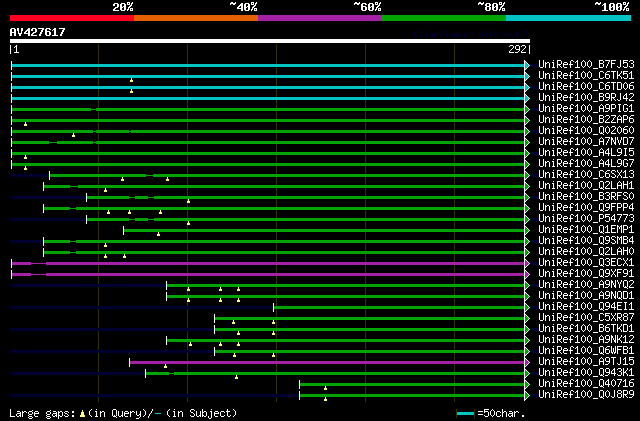Image resolution: width=640 pixels, height=421 pixels.
Task: Click the white AV427617 query sequence bar
Action: click(x=270, y=41)
